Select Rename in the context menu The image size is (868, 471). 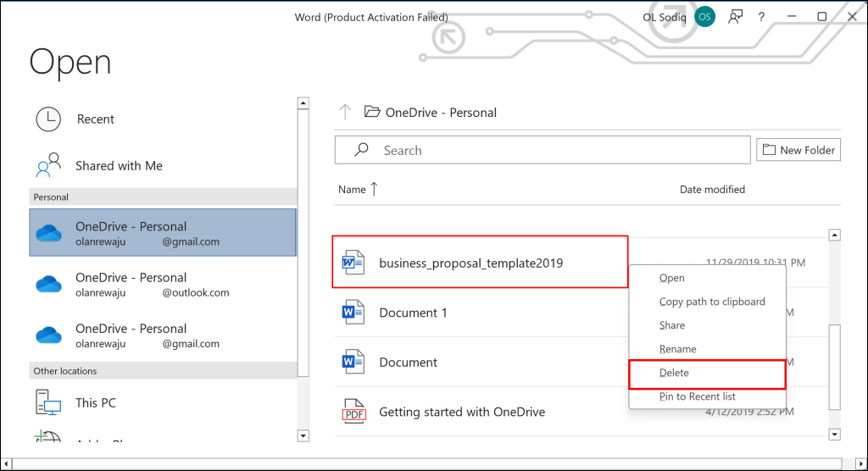pos(677,349)
